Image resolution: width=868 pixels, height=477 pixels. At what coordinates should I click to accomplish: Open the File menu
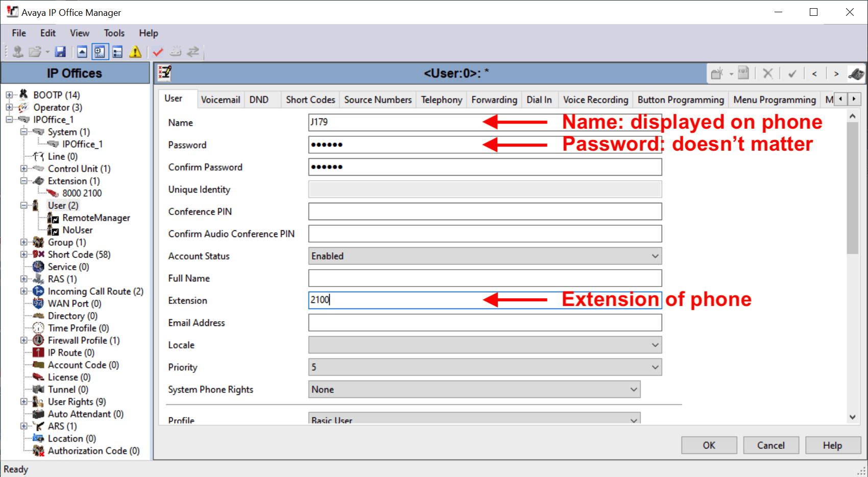pyautogui.click(x=19, y=33)
